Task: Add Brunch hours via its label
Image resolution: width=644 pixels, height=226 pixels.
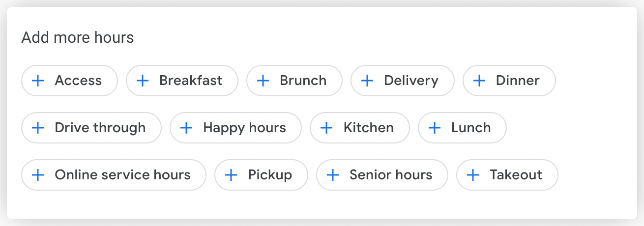Action: (x=303, y=81)
